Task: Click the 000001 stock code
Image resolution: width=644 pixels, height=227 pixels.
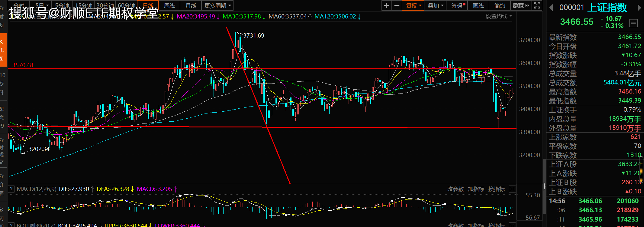Action: click(572, 8)
